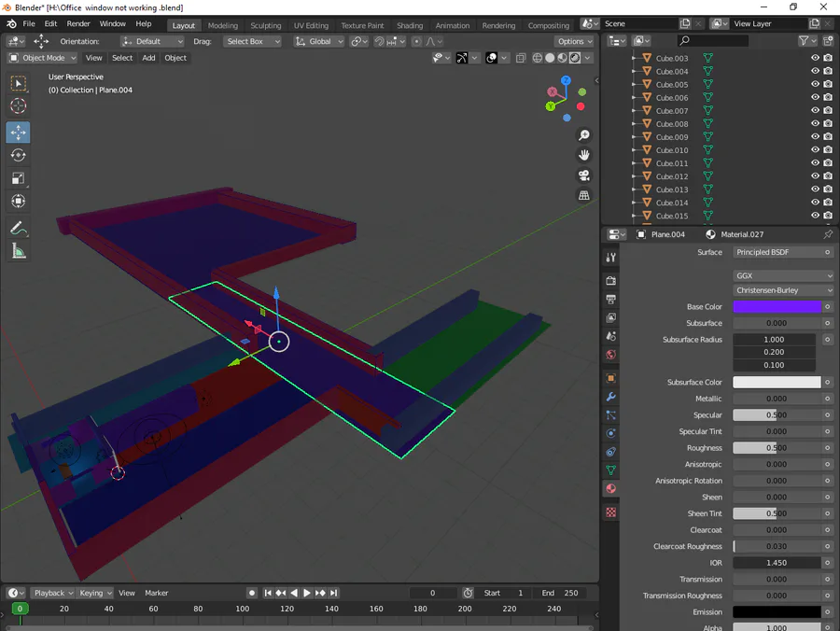
Task: Open the Keying popover
Action: 95,593
